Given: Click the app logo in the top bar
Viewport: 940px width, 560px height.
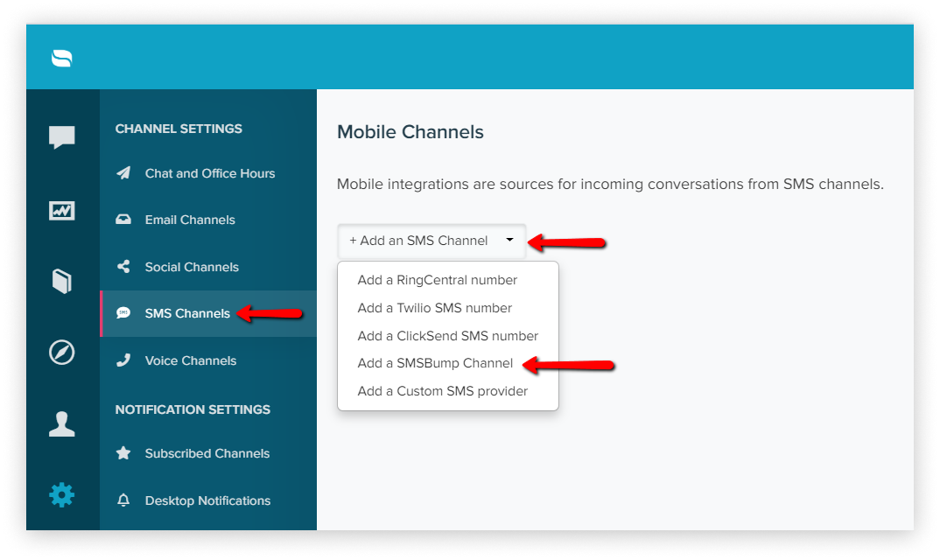Looking at the screenshot, I should coord(62,58).
